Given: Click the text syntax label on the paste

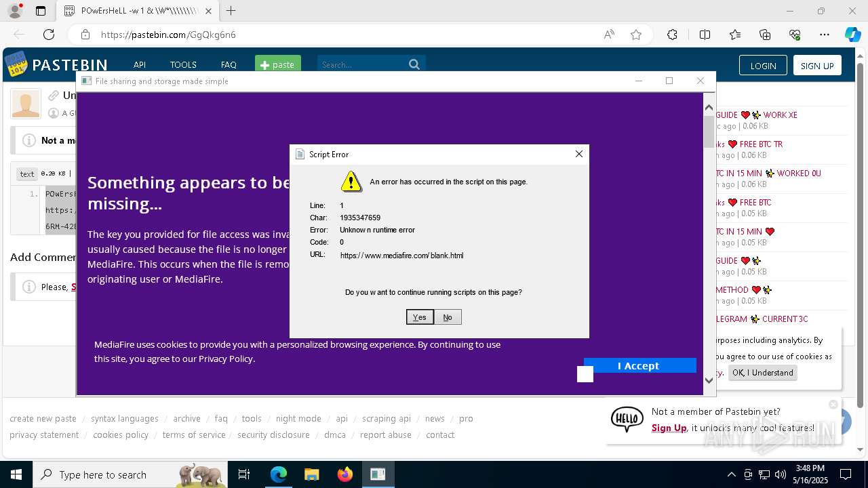Looking at the screenshot, I should coord(27,174).
